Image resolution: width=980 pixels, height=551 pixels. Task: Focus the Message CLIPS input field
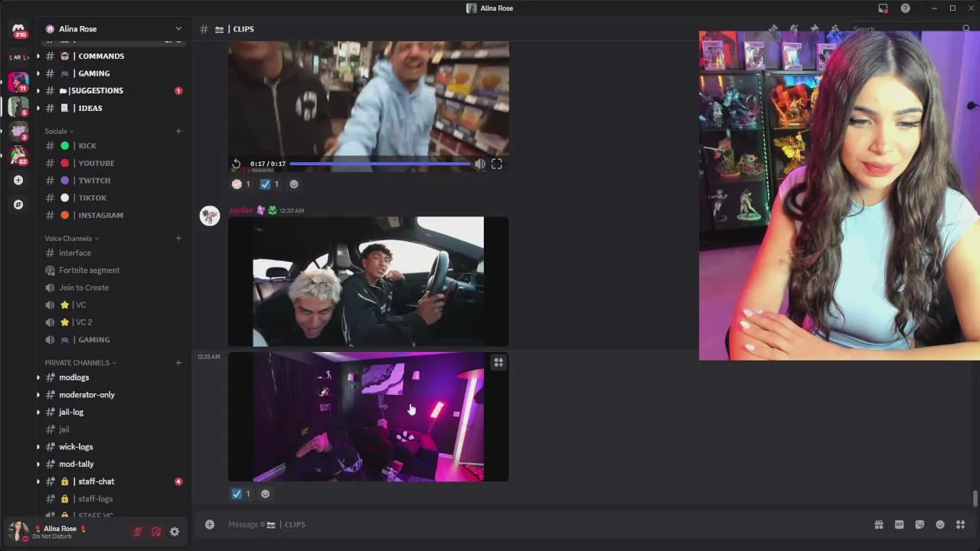[x=536, y=524]
